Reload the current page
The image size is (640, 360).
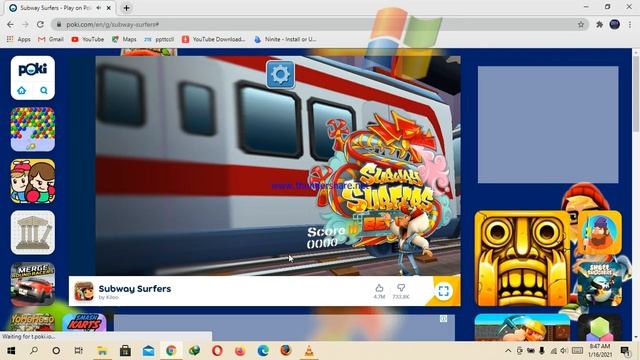pyautogui.click(x=40, y=24)
